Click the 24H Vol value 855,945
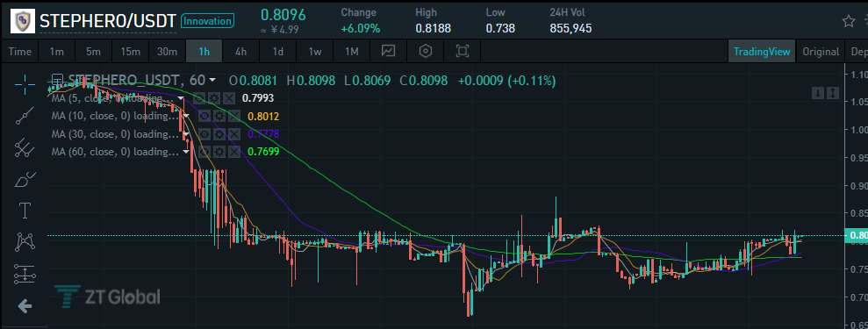Screen dimensions: 868x329 click(570, 28)
